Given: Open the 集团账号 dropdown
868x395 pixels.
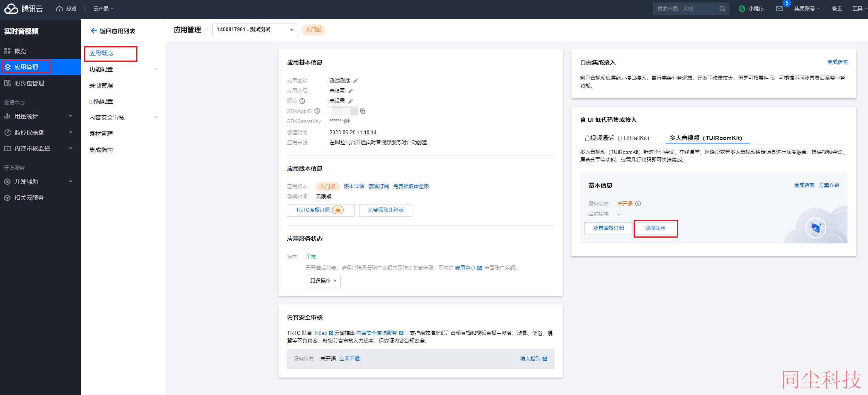Looking at the screenshot, I should pyautogui.click(x=807, y=8).
